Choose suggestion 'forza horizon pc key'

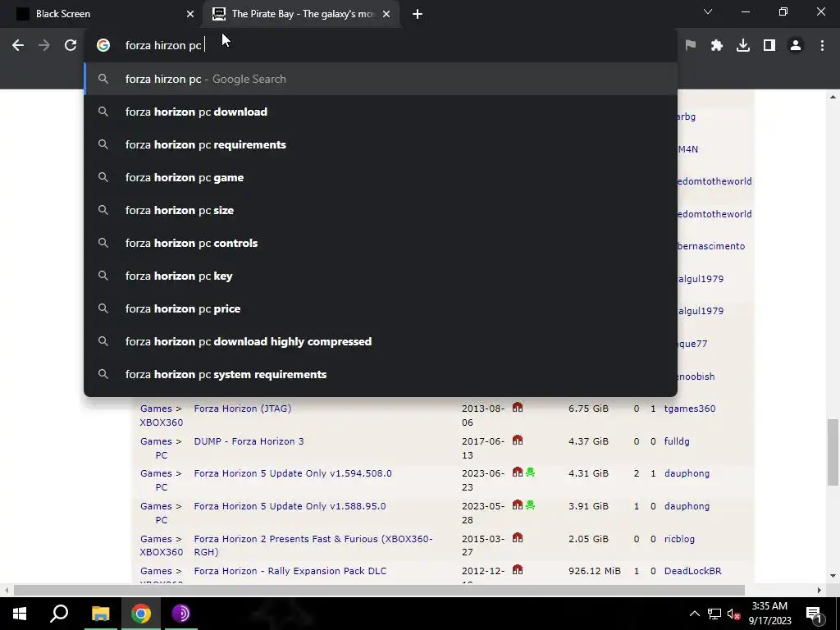[x=381, y=276]
